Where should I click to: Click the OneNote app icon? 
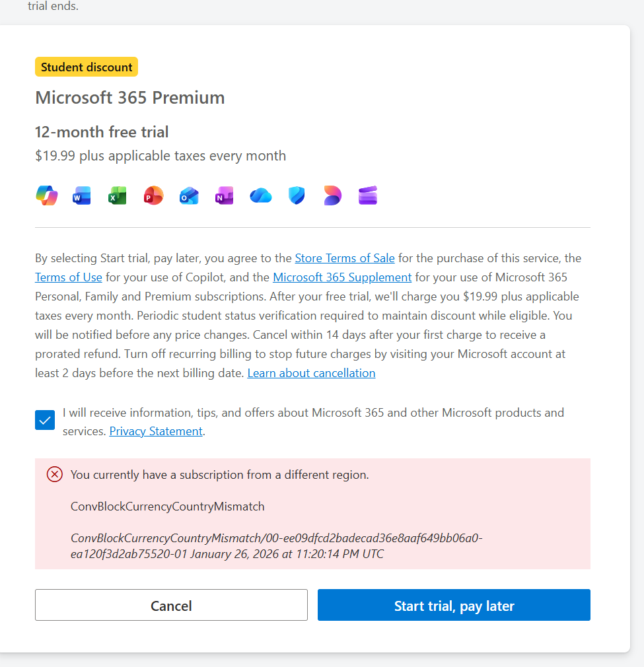pyautogui.click(x=225, y=195)
